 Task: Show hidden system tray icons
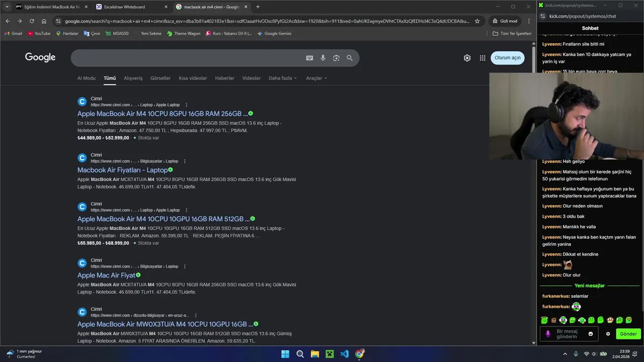(565, 354)
